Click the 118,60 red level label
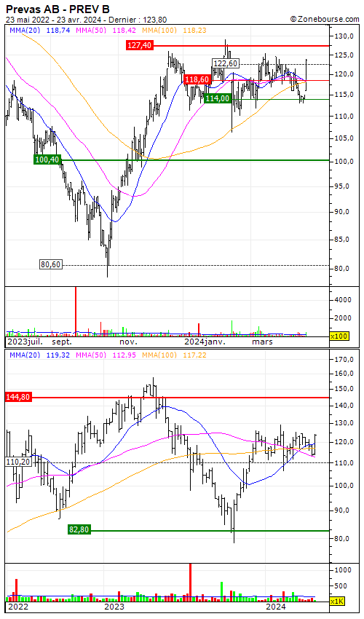This screenshot has height=619, width=364. 197,80
